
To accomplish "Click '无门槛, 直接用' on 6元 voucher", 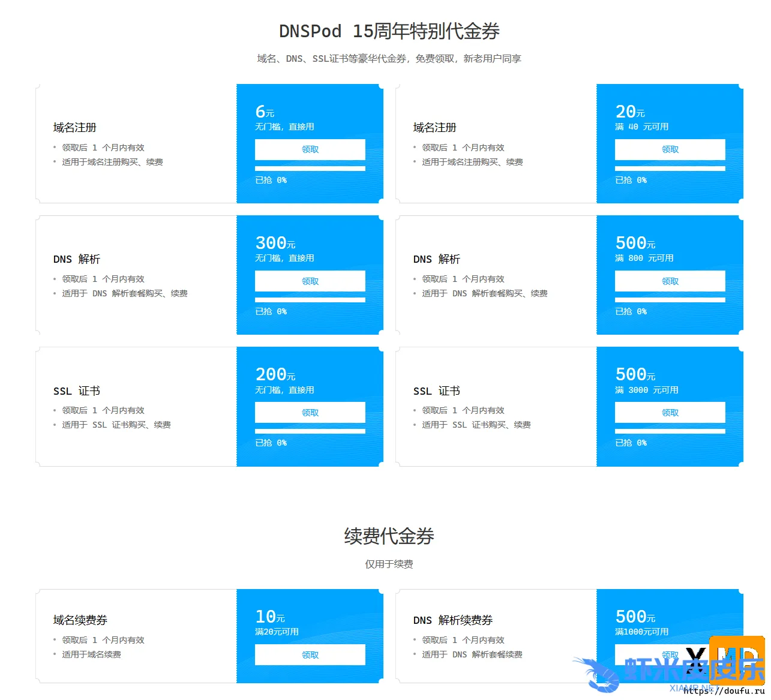I will coord(285,127).
